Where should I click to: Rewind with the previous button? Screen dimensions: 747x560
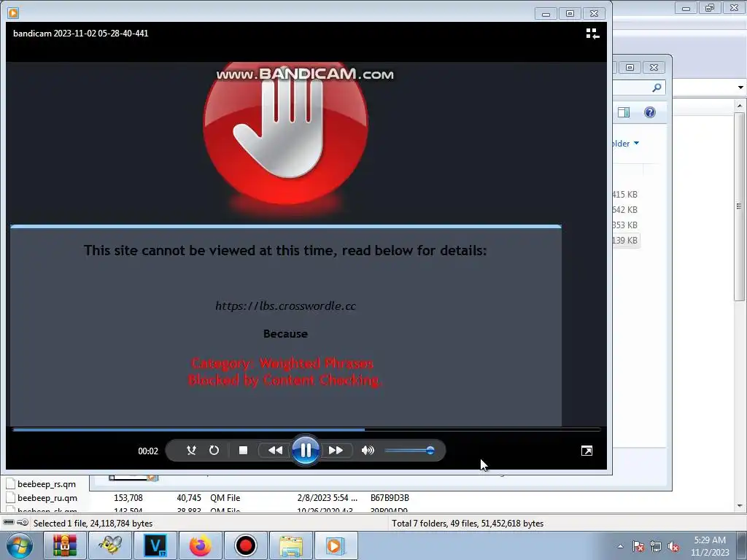(275, 450)
